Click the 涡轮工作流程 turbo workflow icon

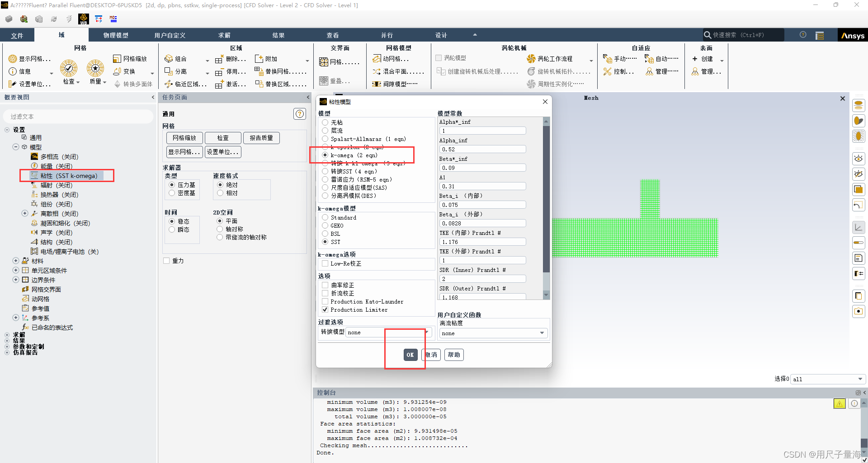[x=531, y=59]
